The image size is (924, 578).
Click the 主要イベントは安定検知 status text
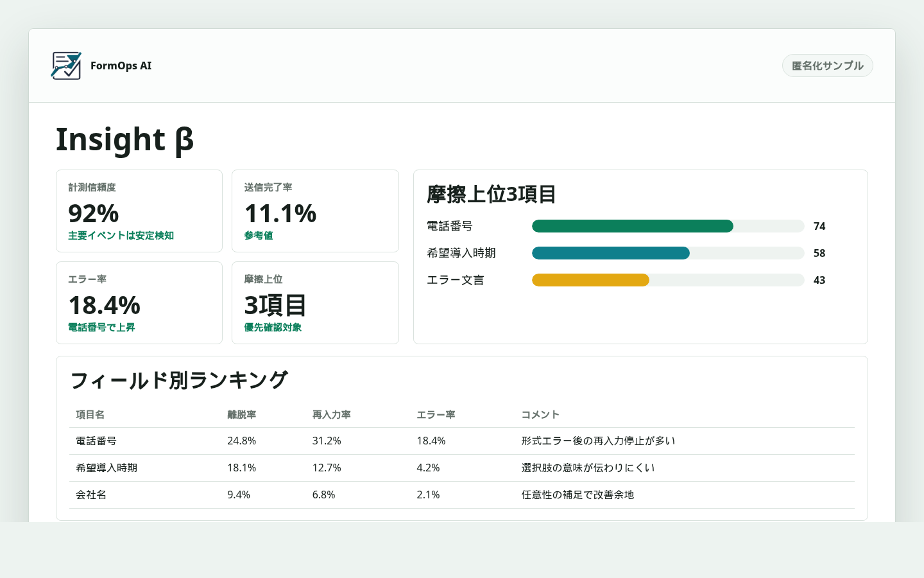[x=121, y=236]
